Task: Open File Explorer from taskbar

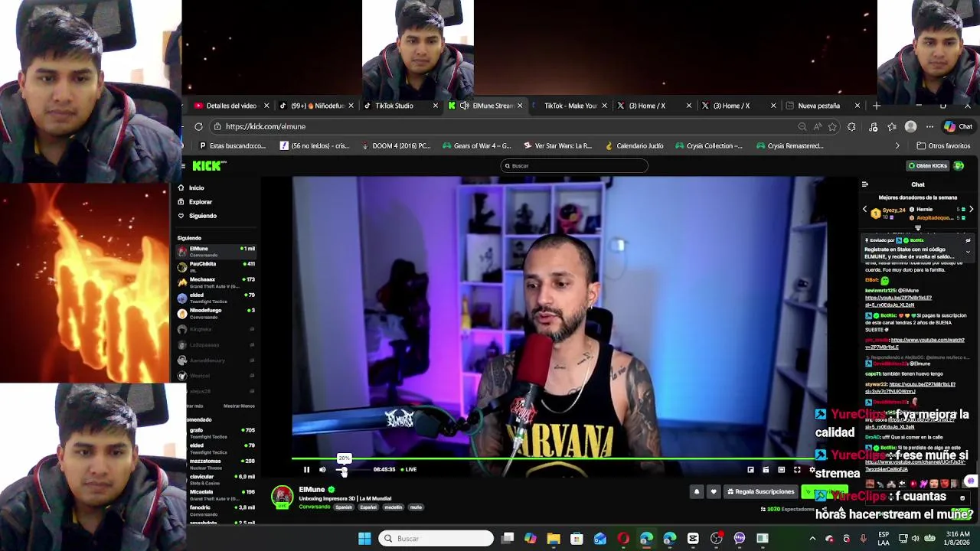Action: pos(554,539)
